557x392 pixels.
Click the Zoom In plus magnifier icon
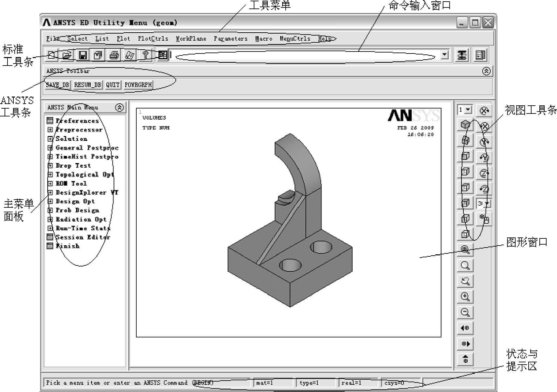pyautogui.click(x=465, y=297)
